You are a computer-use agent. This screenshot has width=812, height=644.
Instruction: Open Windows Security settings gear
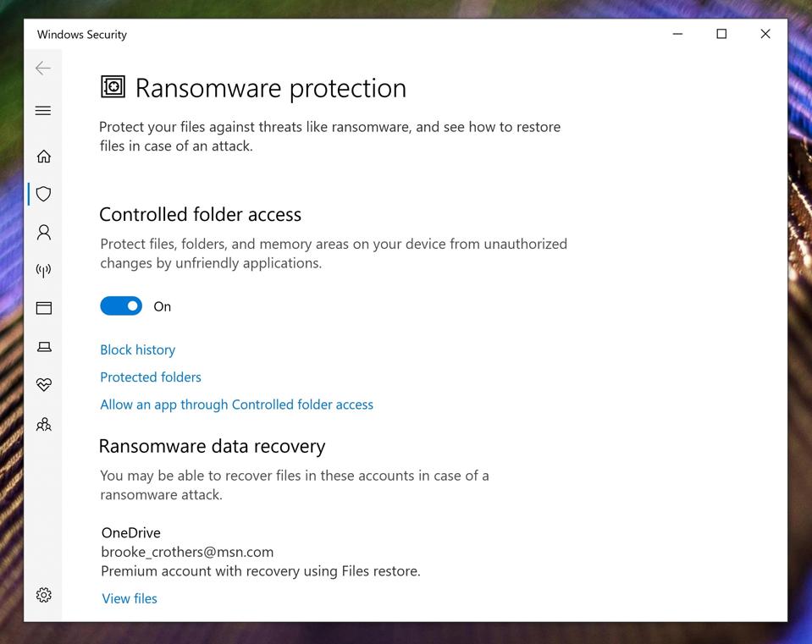point(43,594)
